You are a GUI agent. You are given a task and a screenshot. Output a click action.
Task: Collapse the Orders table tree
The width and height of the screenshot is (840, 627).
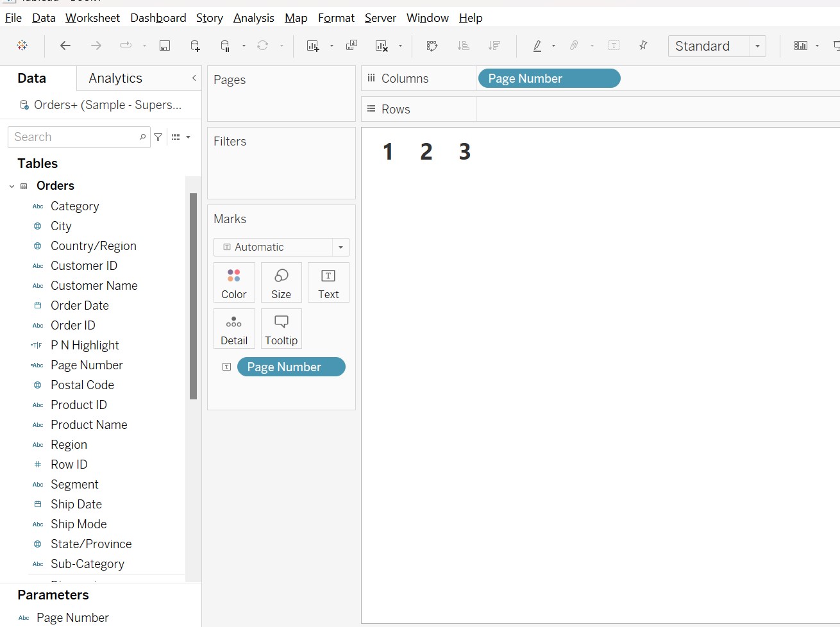pyautogui.click(x=12, y=186)
